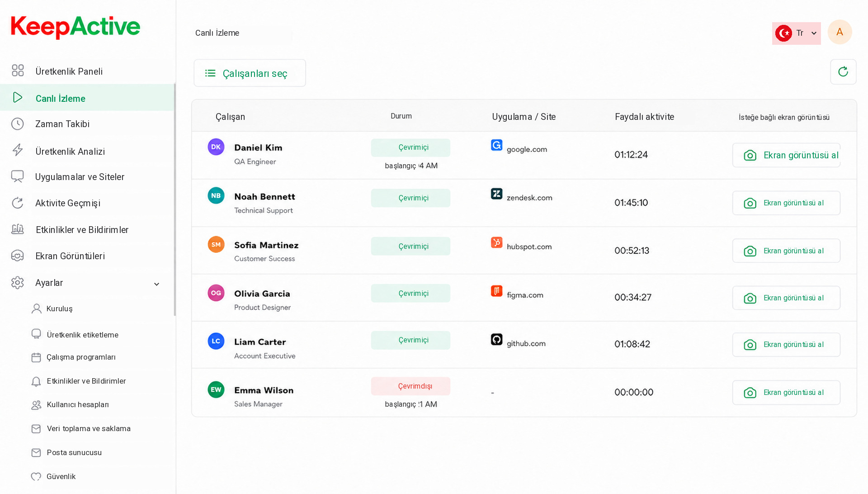Click the google.com site icon
Screen dimensions: 868x494
point(496,145)
